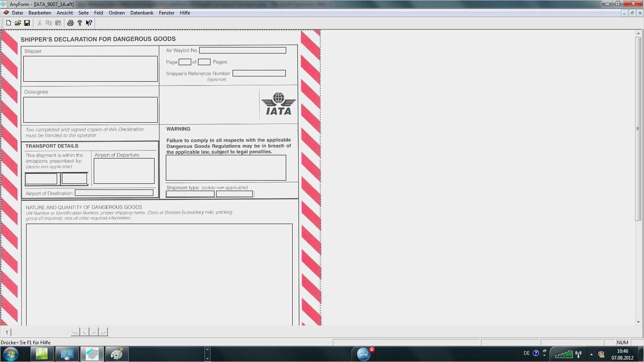644x362 pixels.
Task: Click second Shipment type field
Action: coord(235,194)
